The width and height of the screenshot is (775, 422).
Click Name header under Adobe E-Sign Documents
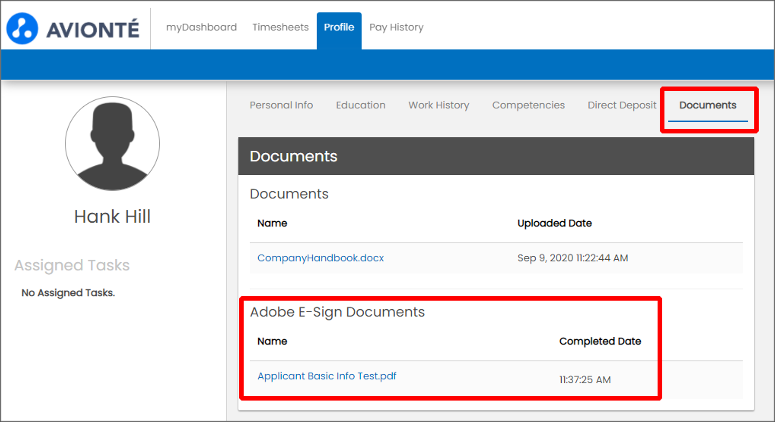(272, 341)
